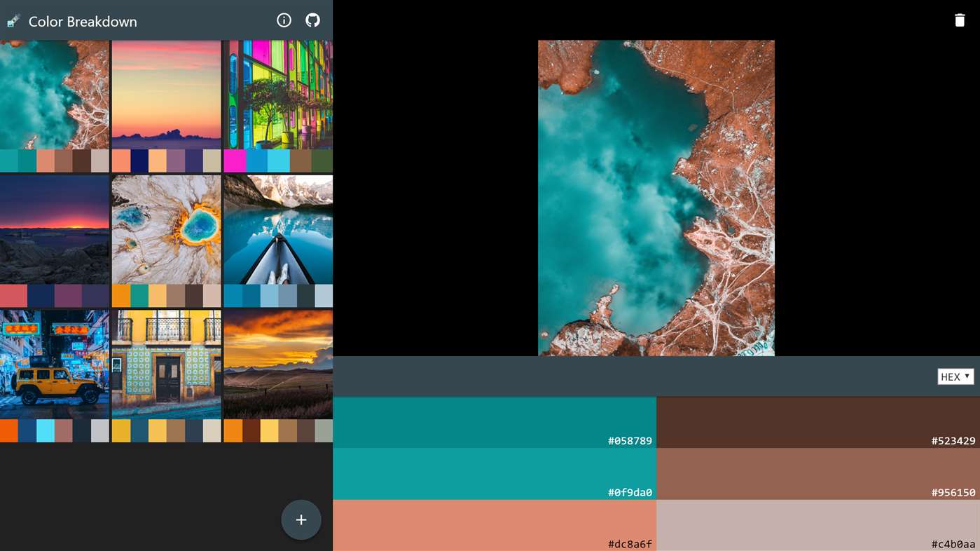Screen dimensions: 980x551
Task: Open the yellow jeep neon street thumbnail
Action: pyautogui.click(x=54, y=363)
